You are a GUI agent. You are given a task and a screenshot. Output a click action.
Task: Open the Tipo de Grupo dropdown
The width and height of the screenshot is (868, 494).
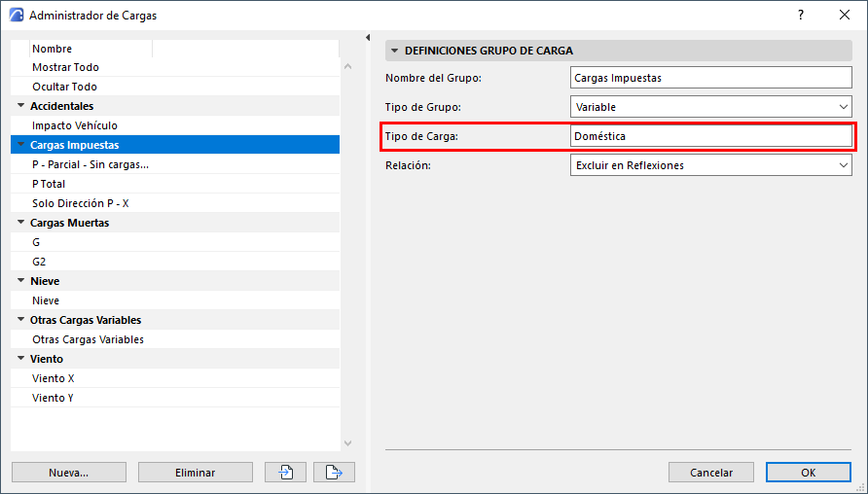point(711,107)
